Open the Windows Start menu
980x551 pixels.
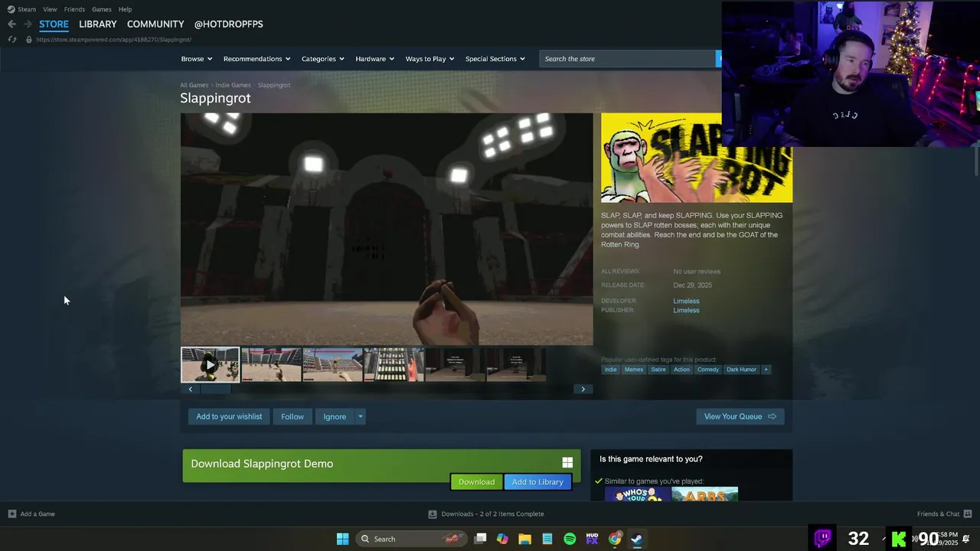point(343,539)
